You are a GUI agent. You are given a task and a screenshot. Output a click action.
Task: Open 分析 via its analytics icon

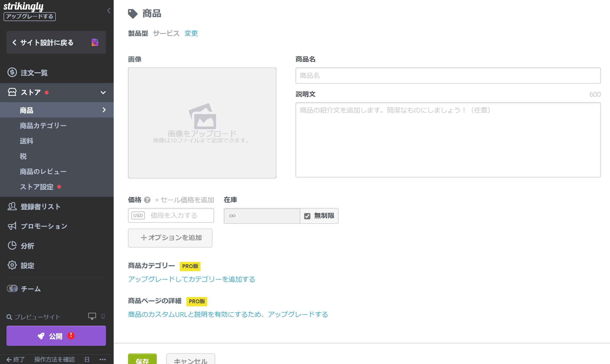point(12,246)
